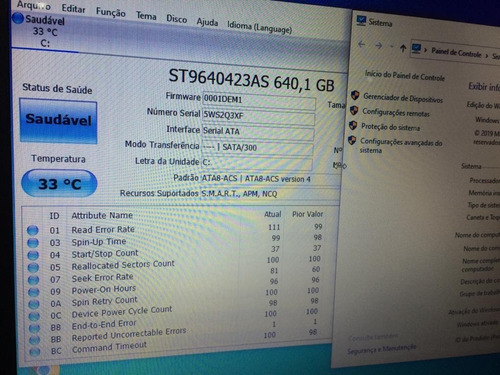
Task: Click shield icon beside Gerenciador de Dispositivos
Action: [355, 96]
